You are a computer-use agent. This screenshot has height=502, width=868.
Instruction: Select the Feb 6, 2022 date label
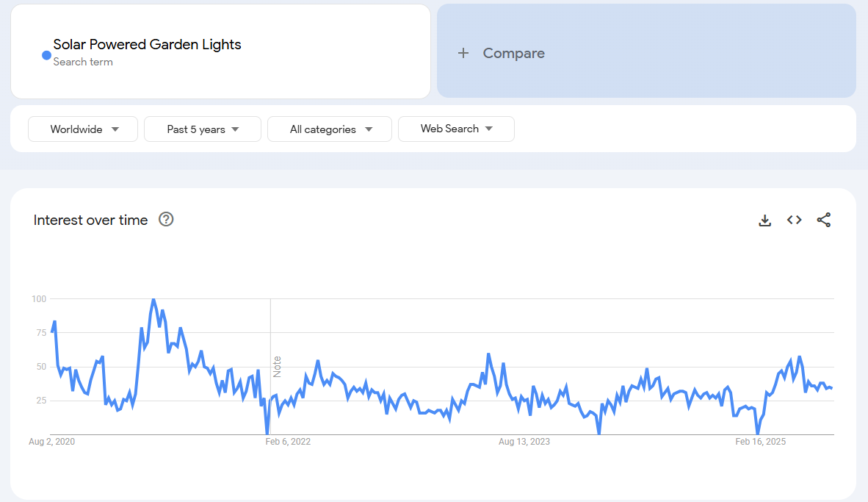287,442
